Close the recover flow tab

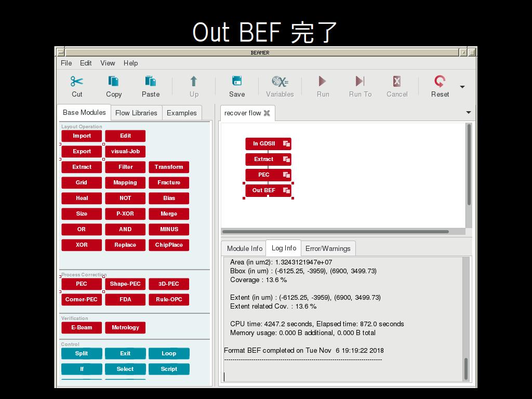tap(267, 113)
